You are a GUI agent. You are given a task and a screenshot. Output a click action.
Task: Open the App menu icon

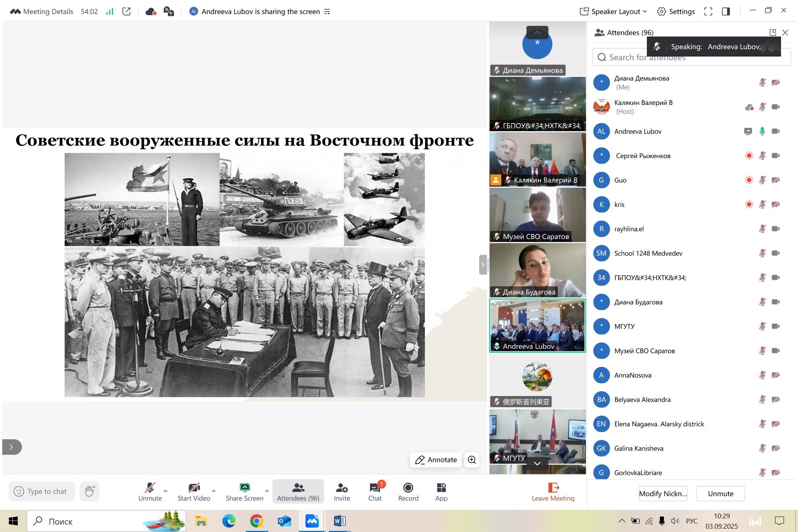(441, 491)
